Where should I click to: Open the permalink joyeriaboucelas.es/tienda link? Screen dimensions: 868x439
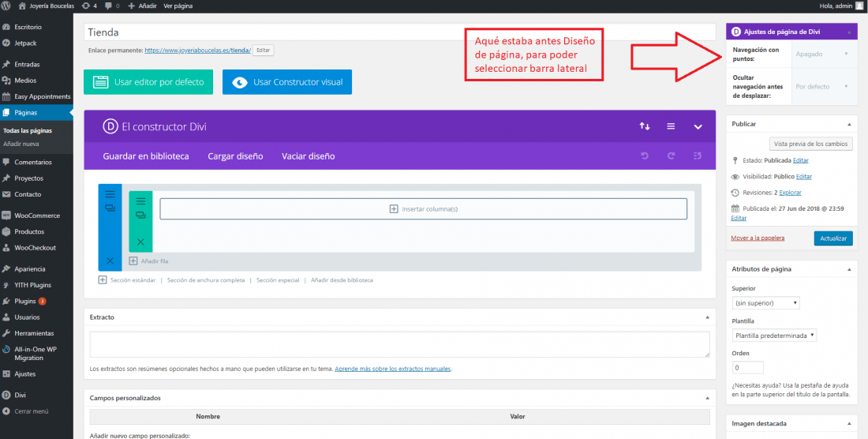(x=197, y=51)
